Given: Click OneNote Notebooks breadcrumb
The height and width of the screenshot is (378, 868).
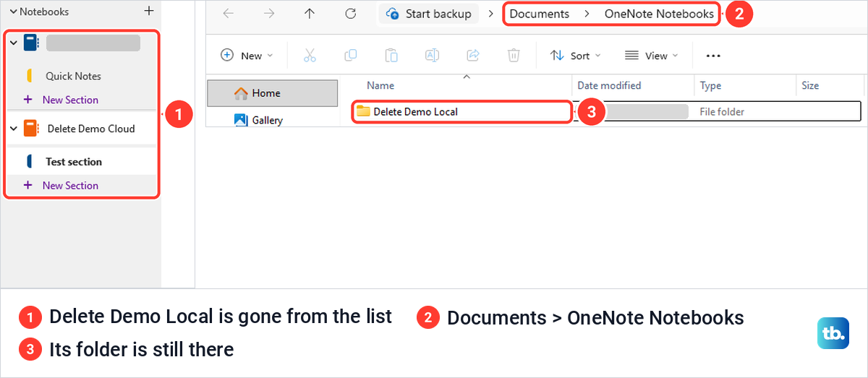Looking at the screenshot, I should [x=659, y=14].
